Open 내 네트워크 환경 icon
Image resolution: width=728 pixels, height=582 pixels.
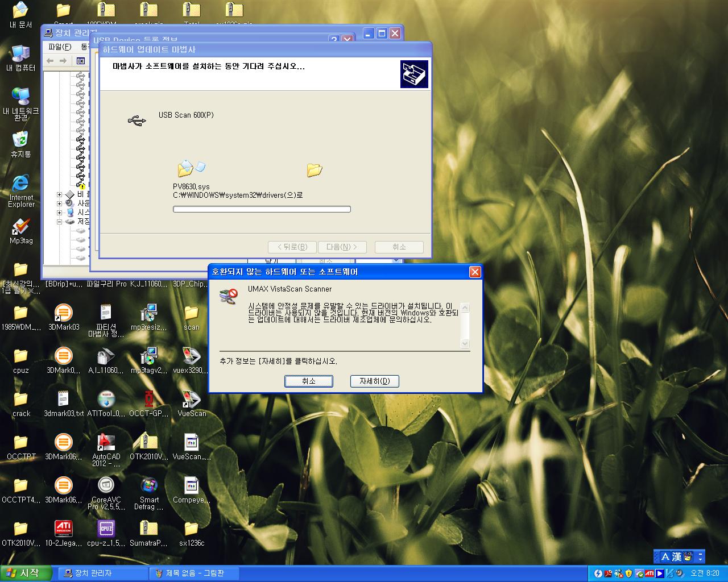tap(21, 105)
